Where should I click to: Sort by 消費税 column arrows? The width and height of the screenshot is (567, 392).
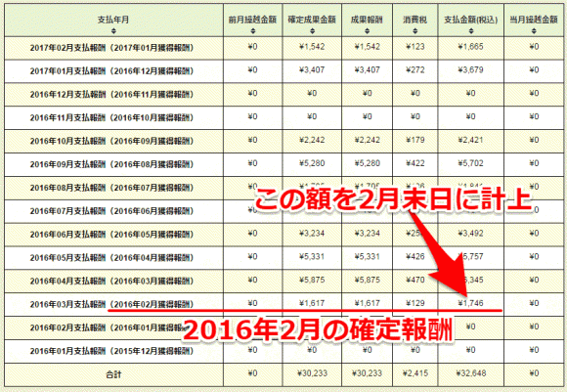[x=415, y=31]
